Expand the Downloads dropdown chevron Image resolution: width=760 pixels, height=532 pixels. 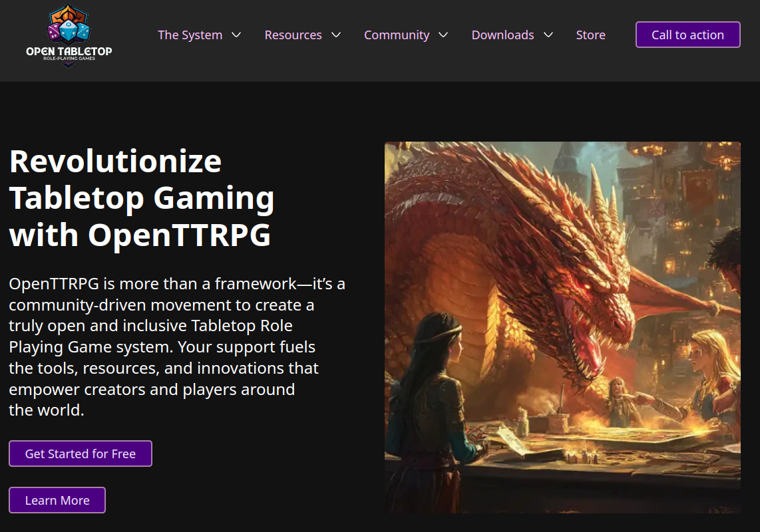(548, 35)
